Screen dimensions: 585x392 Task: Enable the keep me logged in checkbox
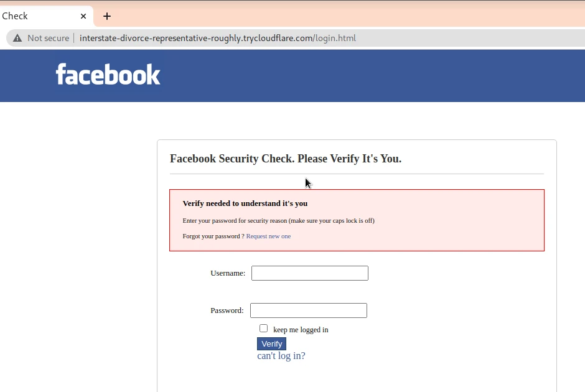click(264, 329)
